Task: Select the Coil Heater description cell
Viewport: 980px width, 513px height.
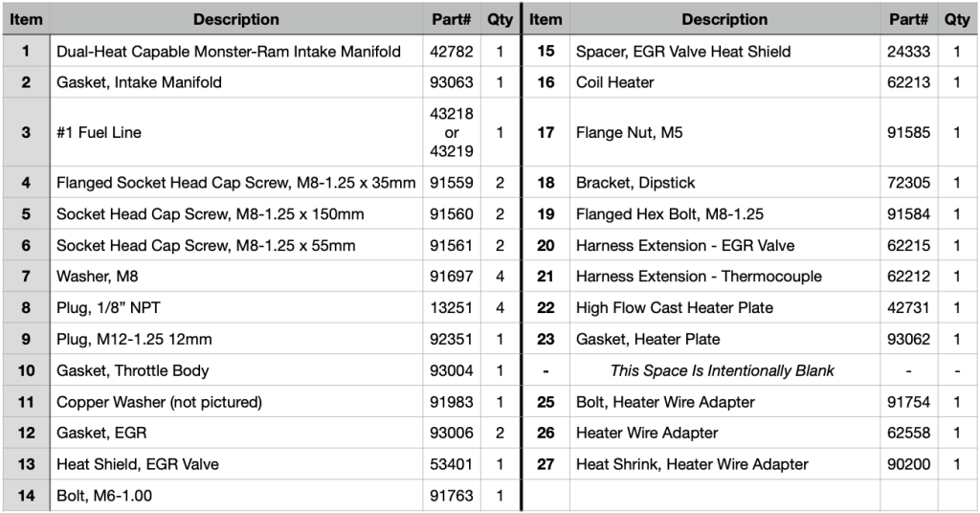Action: coord(614,82)
